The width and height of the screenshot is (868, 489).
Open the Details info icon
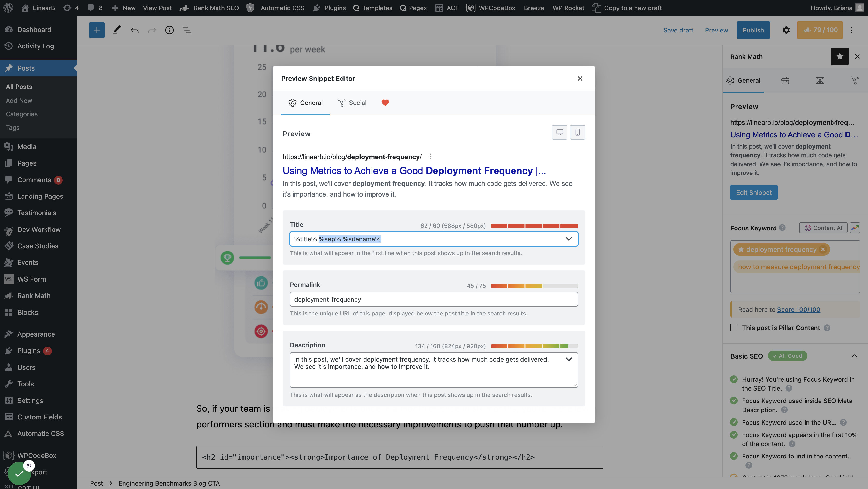click(169, 30)
